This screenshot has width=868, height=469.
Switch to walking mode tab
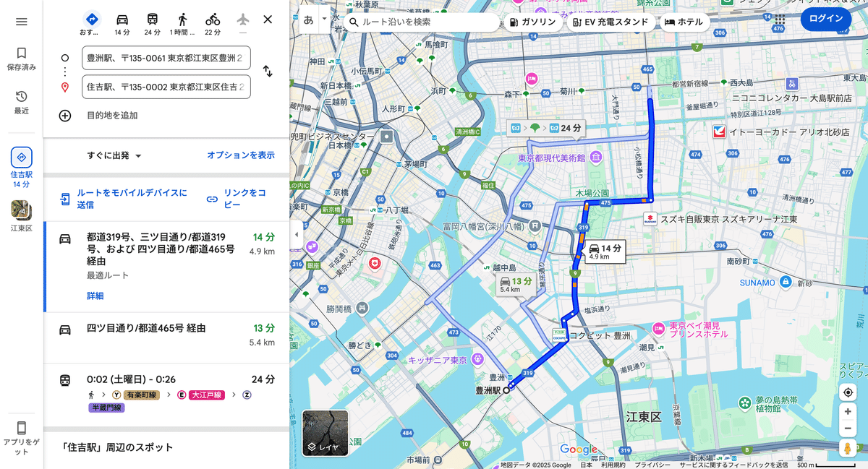(182, 24)
